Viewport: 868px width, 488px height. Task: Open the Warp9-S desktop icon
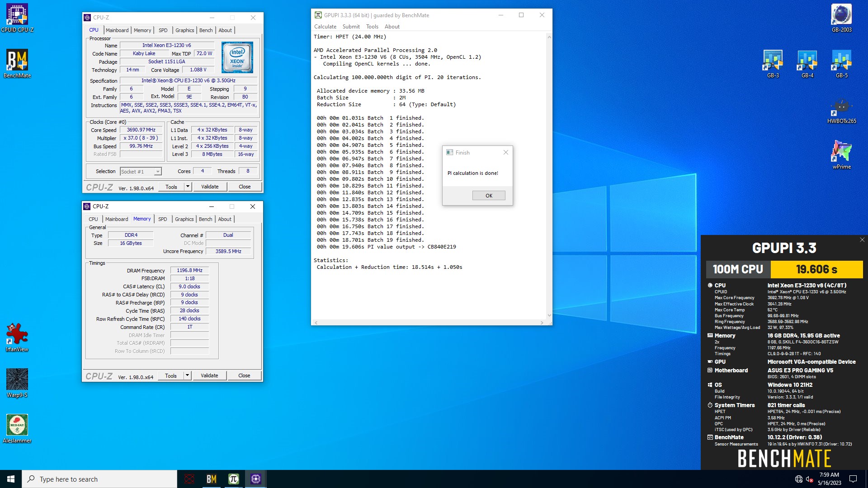click(x=17, y=383)
